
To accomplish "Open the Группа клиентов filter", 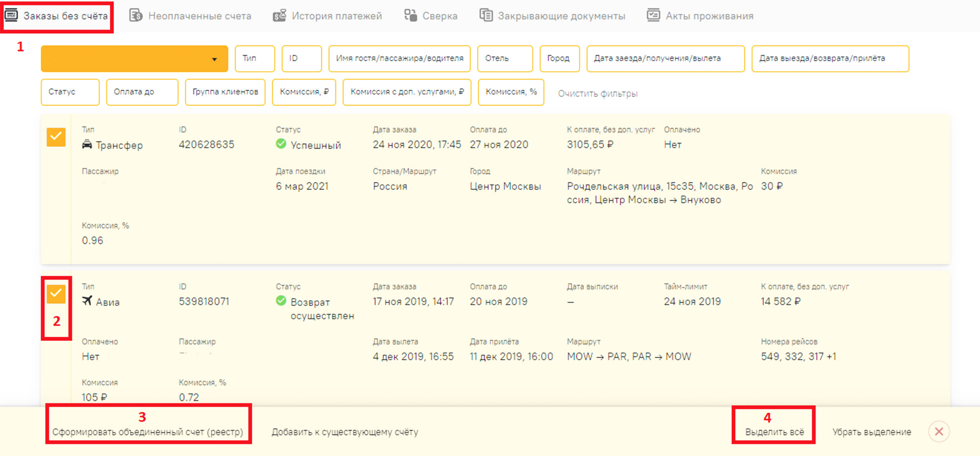I will coord(225,92).
